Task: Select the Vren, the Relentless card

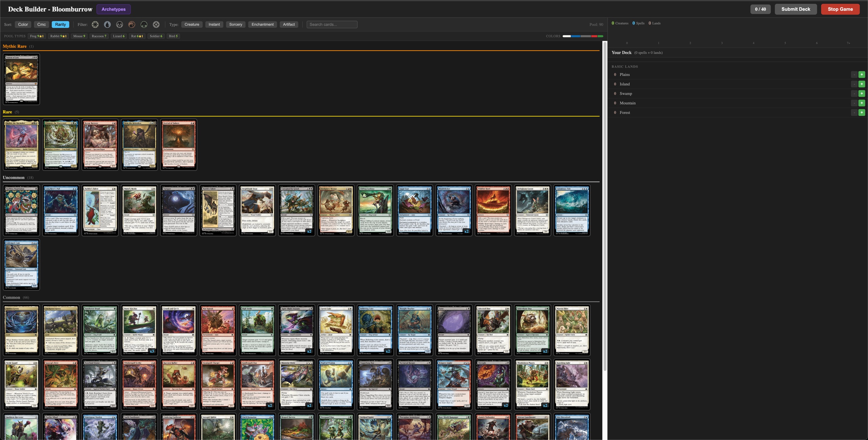Action: coord(139,145)
